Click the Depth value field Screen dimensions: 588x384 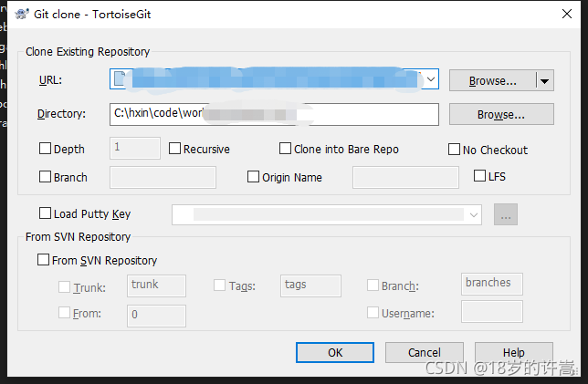[135, 148]
